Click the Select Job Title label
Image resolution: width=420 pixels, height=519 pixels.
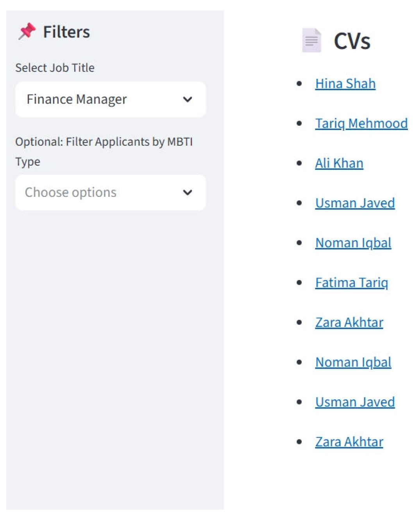(55, 68)
